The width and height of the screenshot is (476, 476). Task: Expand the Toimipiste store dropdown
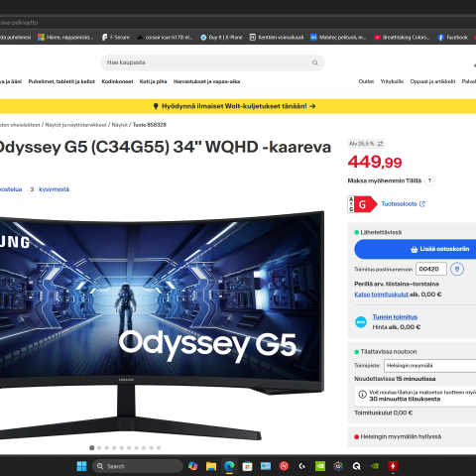(x=429, y=366)
